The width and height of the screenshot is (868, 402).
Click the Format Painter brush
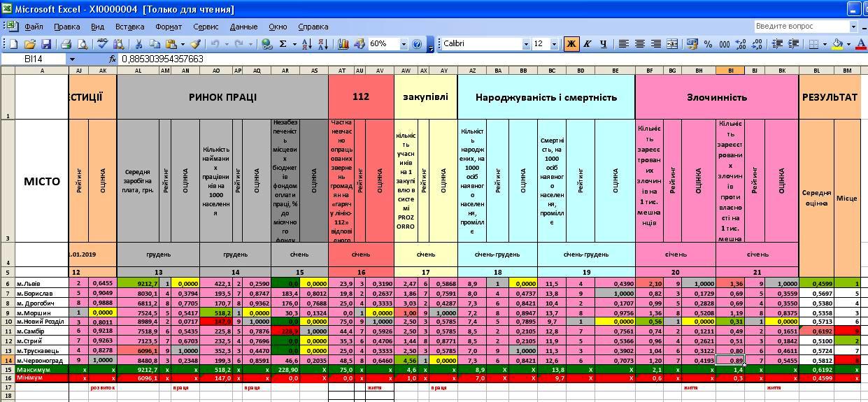tap(196, 44)
